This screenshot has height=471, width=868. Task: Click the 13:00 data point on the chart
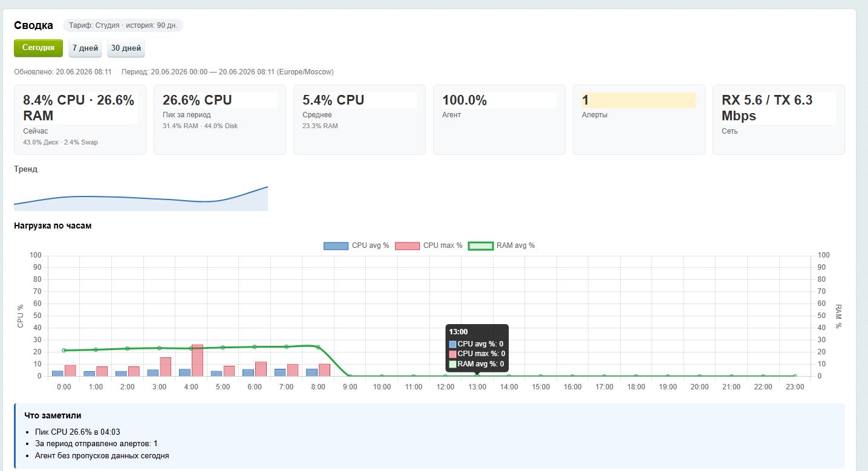pos(477,376)
